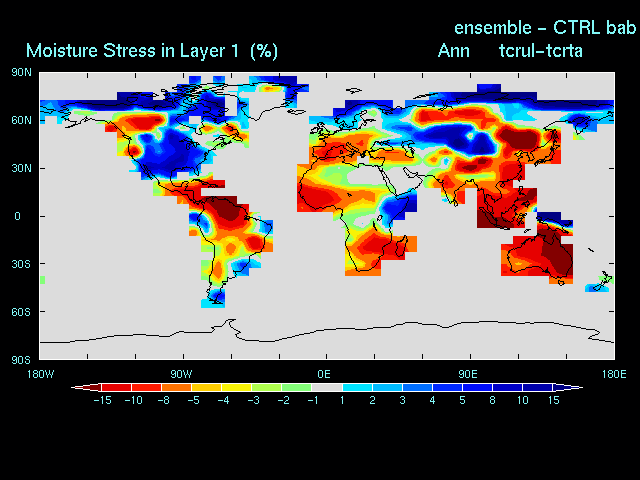Select the navy colorbar segment between 10 and 15

538,387
